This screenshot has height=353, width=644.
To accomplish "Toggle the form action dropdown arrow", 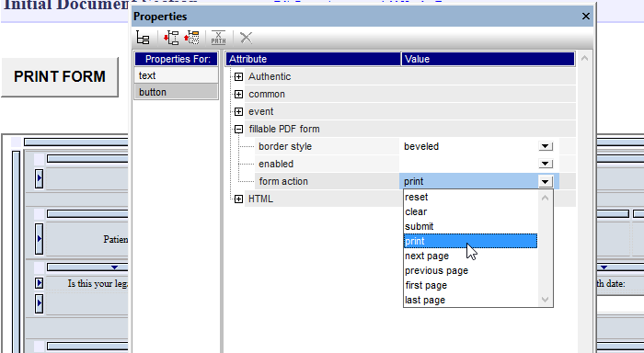I will coord(546,181).
